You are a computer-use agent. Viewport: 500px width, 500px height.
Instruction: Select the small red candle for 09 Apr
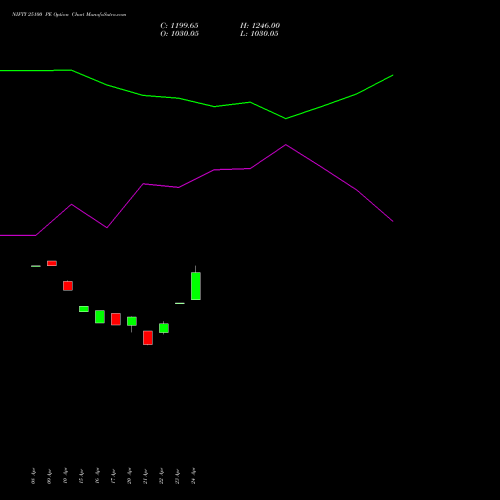(x=52, y=263)
